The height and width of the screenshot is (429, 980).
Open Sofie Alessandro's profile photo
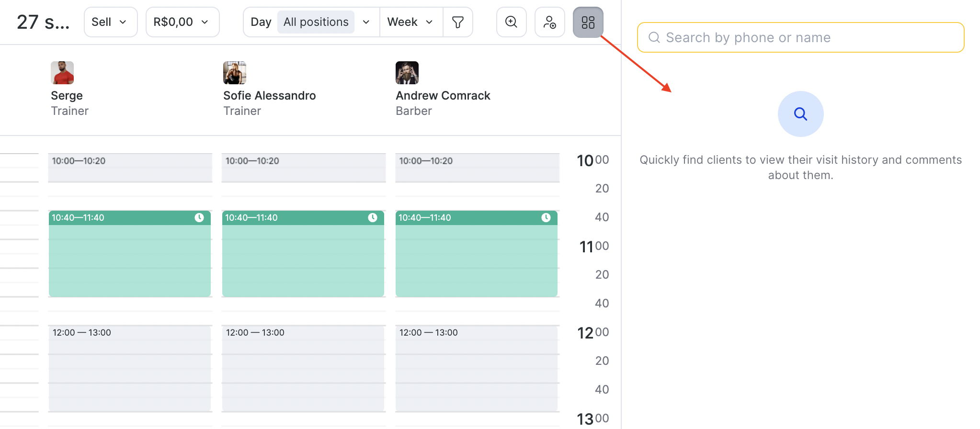[235, 73]
